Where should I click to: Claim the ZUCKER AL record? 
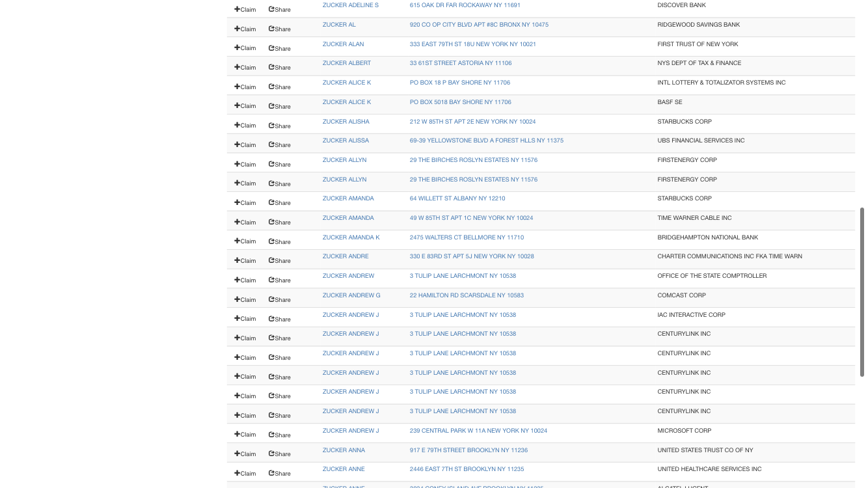pos(245,29)
